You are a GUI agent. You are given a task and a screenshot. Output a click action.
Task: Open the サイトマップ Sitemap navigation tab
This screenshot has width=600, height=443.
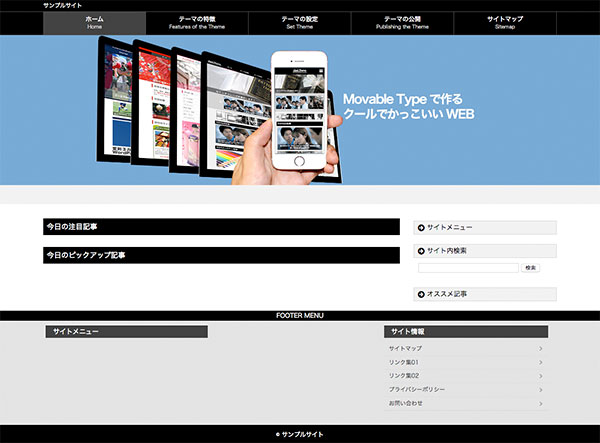click(x=505, y=23)
